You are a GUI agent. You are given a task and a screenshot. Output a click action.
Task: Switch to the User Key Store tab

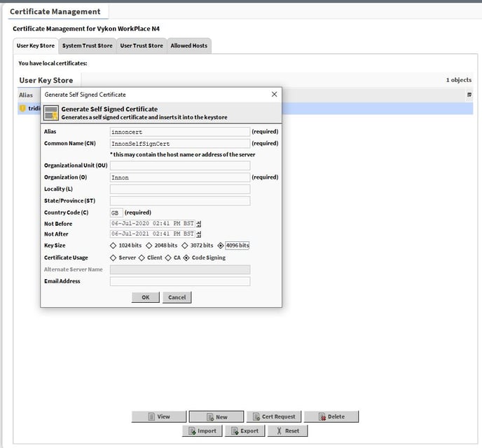pos(36,46)
